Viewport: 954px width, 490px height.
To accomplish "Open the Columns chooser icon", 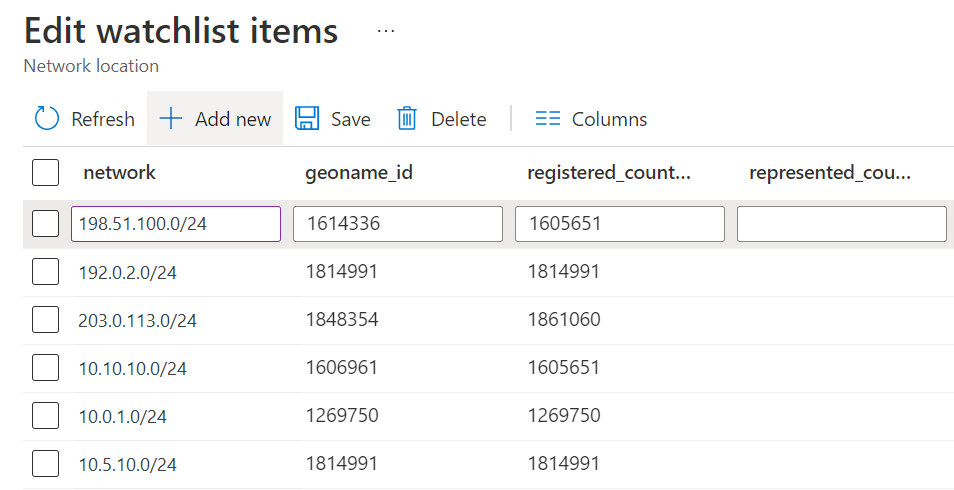I will click(547, 119).
